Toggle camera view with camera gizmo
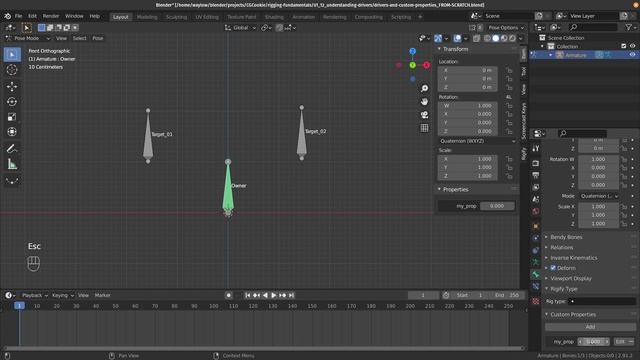Viewport: 640px width, 360px height. tap(424, 115)
